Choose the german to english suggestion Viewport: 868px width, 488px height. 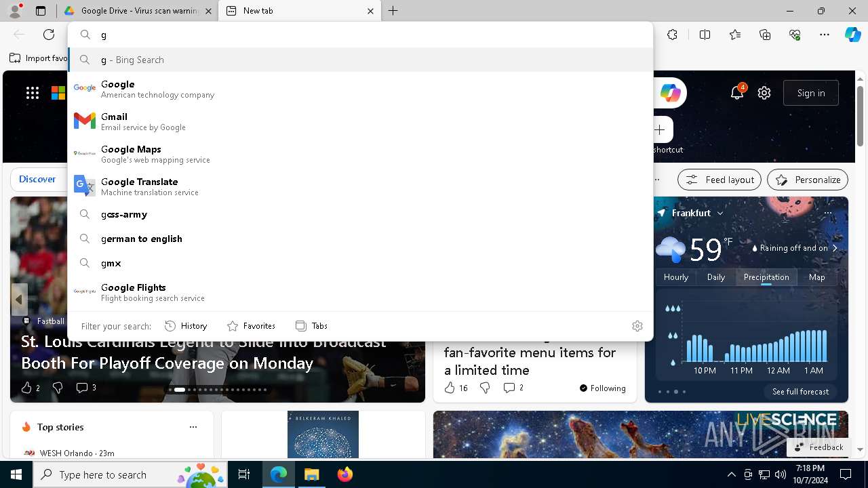coord(361,239)
